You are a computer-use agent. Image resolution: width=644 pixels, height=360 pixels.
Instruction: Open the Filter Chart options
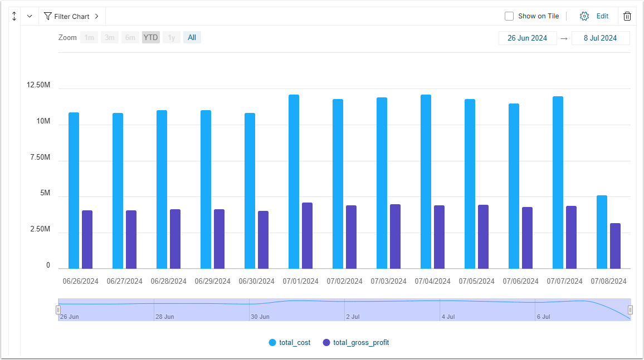pyautogui.click(x=72, y=16)
